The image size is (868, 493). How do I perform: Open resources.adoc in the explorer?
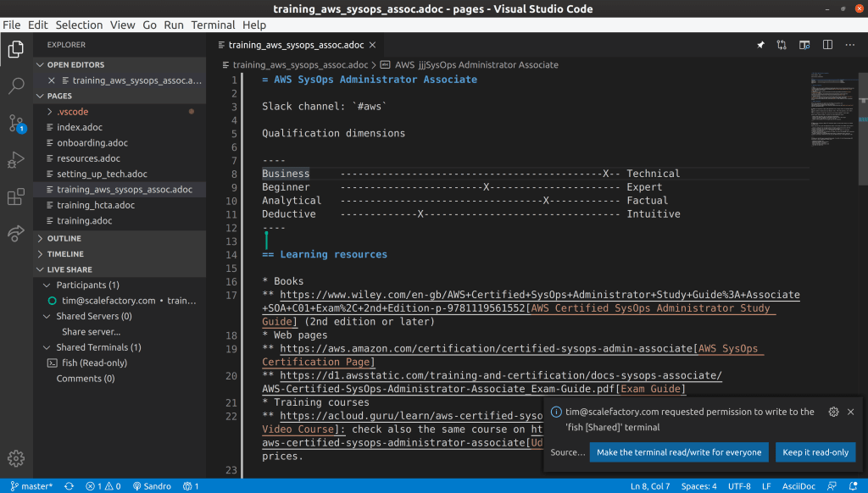tap(120, 158)
